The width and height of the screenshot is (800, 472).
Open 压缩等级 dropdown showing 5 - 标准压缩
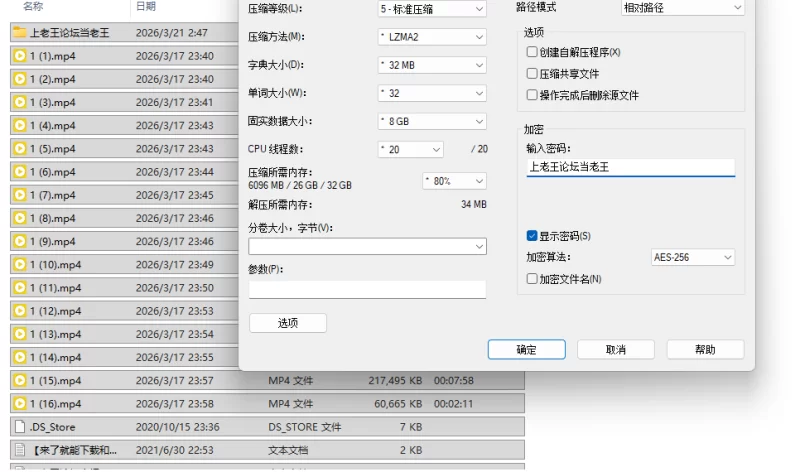pyautogui.click(x=432, y=9)
